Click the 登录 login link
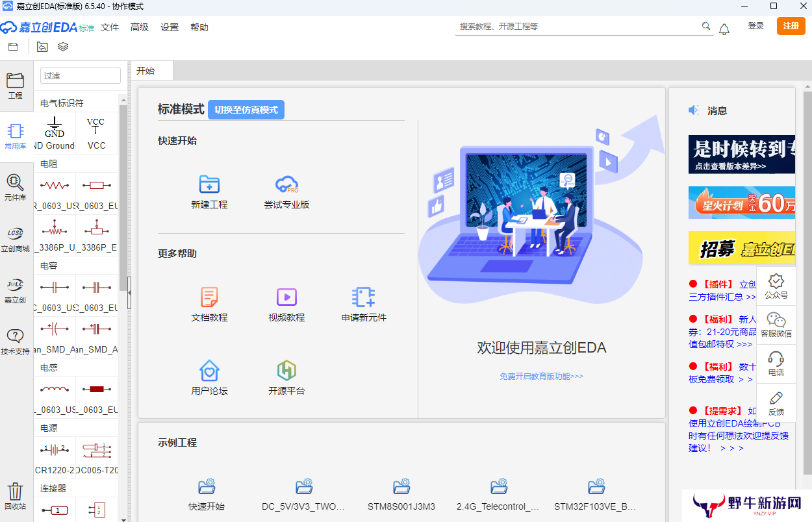This screenshot has width=812, height=522. click(756, 26)
